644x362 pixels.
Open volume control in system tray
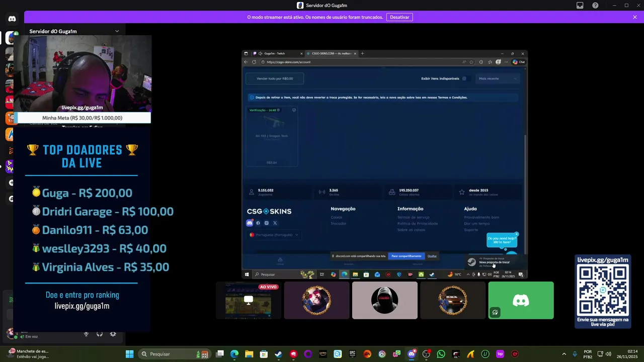coord(608,354)
